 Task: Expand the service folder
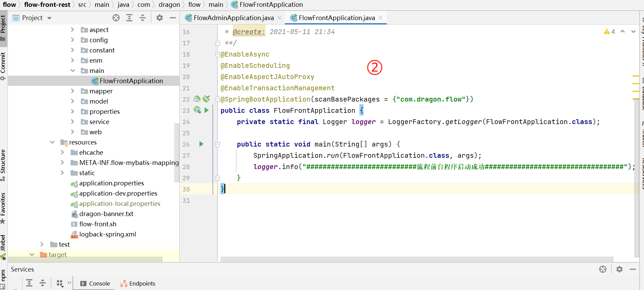tap(73, 122)
